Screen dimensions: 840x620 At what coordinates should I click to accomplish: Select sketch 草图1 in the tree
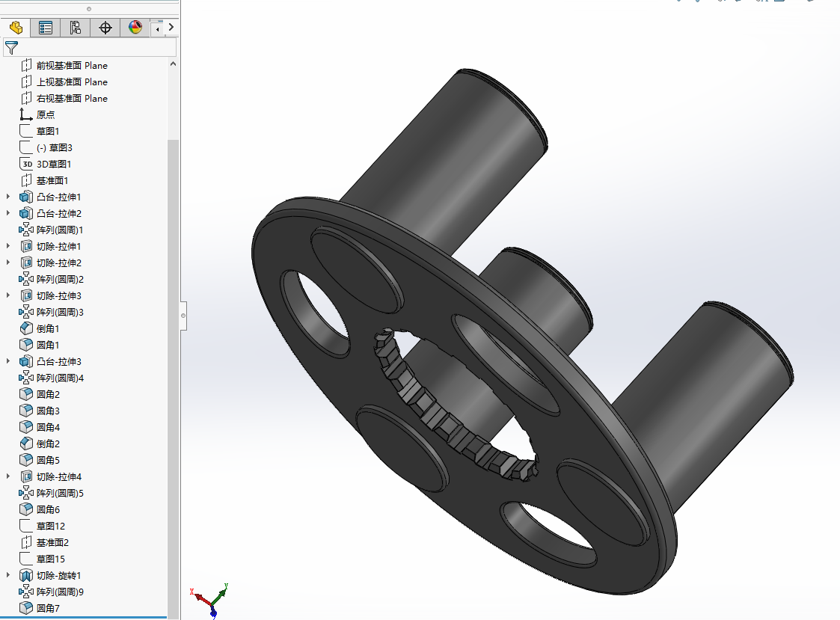(x=48, y=132)
